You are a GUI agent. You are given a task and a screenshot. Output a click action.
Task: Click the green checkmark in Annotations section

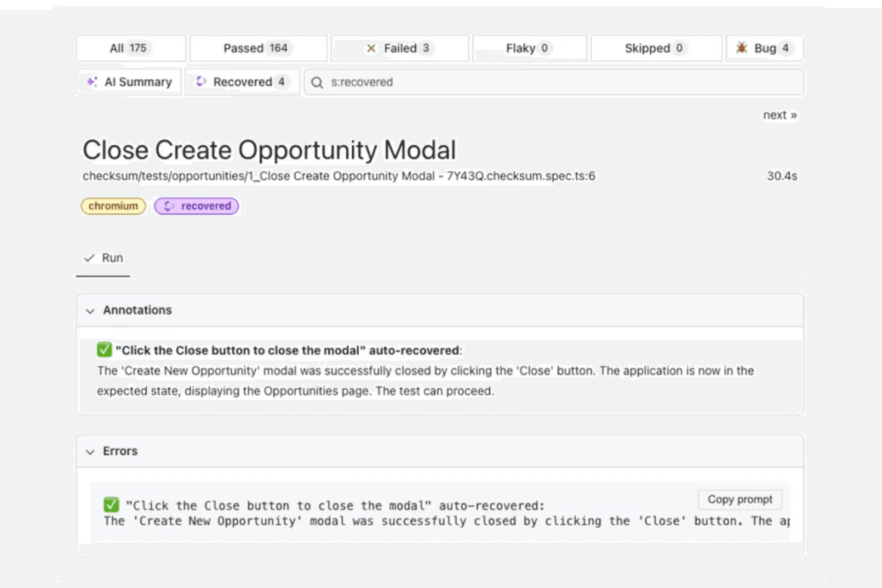click(x=104, y=350)
